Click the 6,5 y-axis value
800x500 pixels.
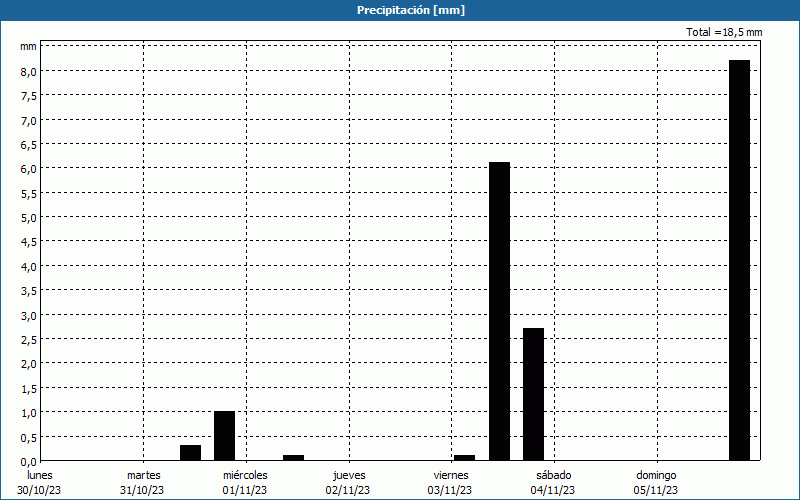click(x=29, y=145)
